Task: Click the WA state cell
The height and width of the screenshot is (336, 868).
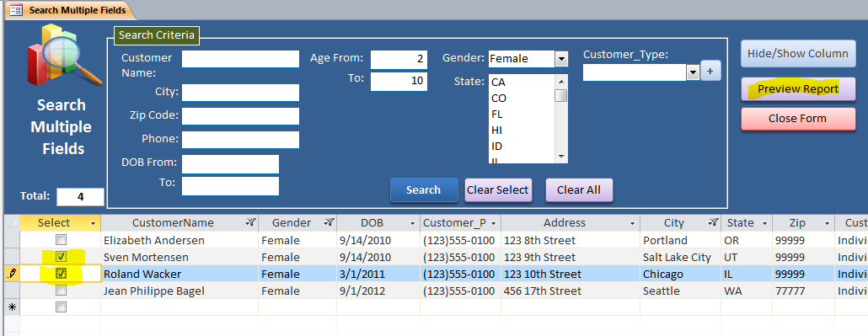Action: (x=746, y=290)
